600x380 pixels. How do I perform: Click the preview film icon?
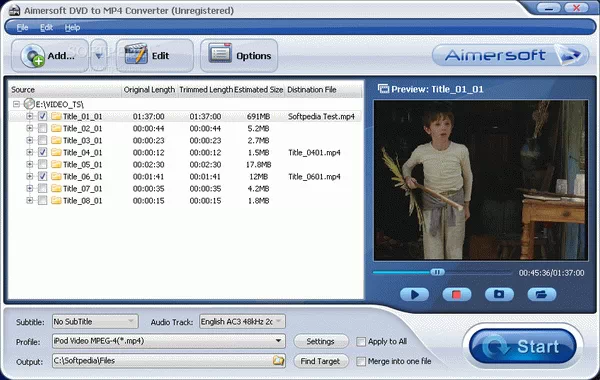pos(383,89)
